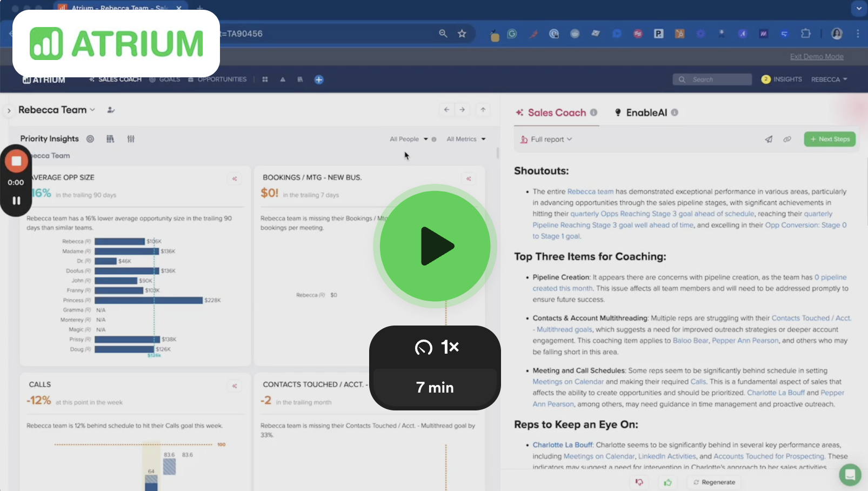Open the Rebecca user menu dropdown
Image resolution: width=868 pixels, height=491 pixels.
click(829, 79)
